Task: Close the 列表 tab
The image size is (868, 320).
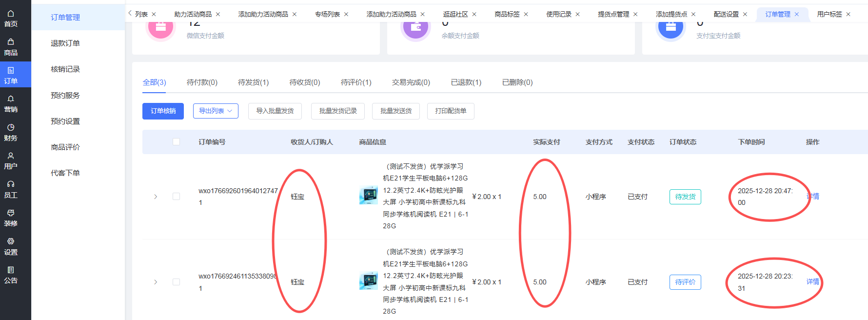Action: tap(154, 15)
